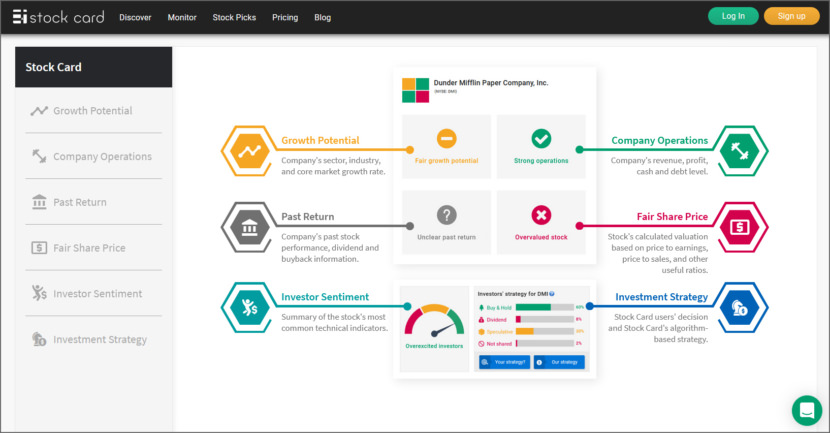Click the gray question mark past return icon
Screen dimensions: 830x433
[x=447, y=215]
